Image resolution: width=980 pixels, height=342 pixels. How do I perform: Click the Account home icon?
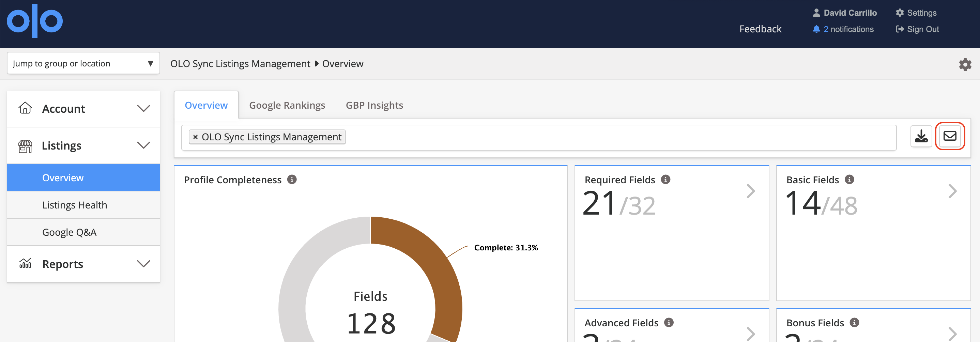pyautogui.click(x=25, y=108)
